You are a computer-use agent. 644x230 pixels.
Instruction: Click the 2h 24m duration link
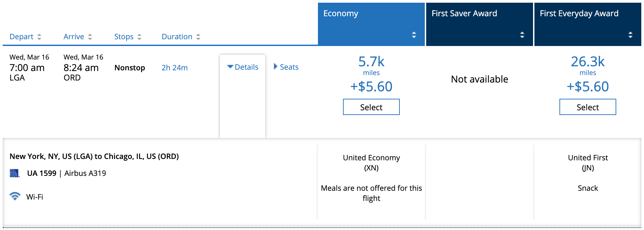coord(174,68)
